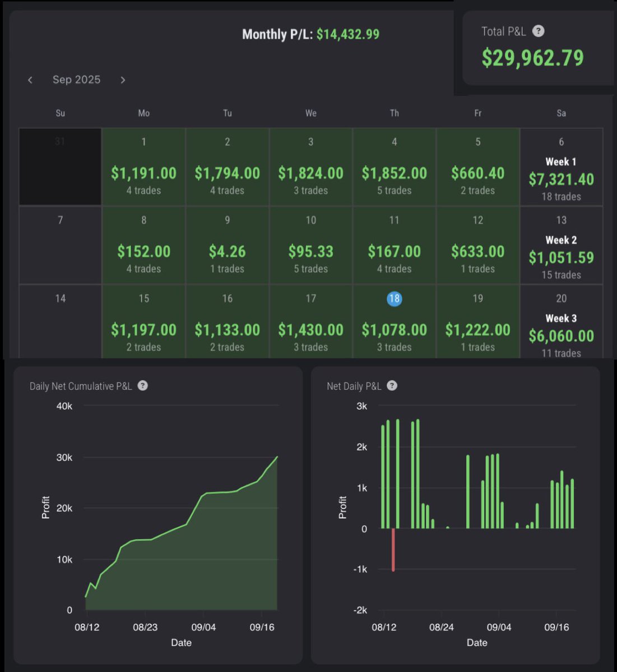This screenshot has height=672, width=617.
Task: Select September 15 cell showing $1,197.00
Action: point(144,321)
